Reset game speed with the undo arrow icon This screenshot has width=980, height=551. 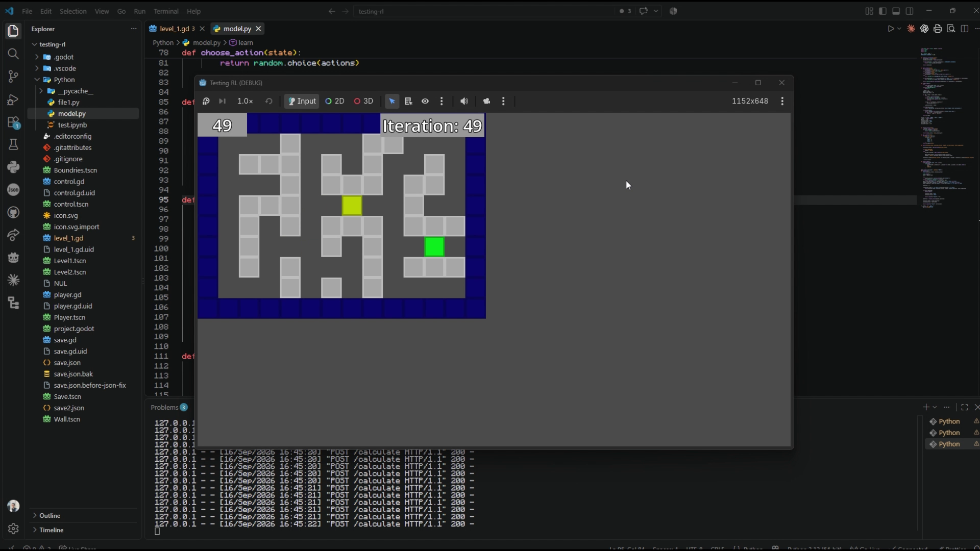tap(268, 101)
